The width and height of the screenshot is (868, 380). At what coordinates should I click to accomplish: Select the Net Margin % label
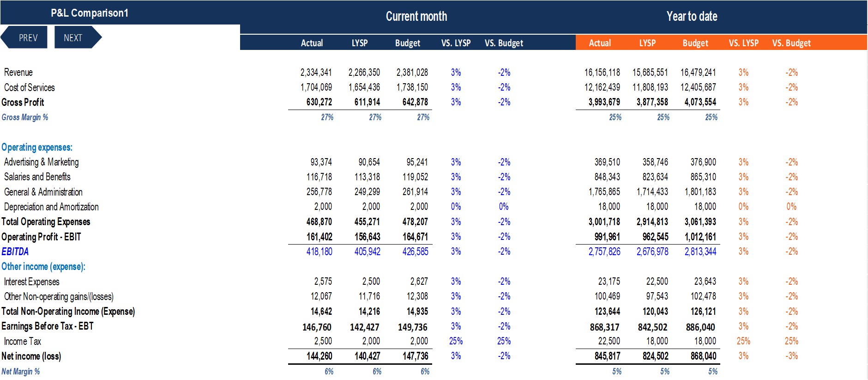[x=21, y=372]
